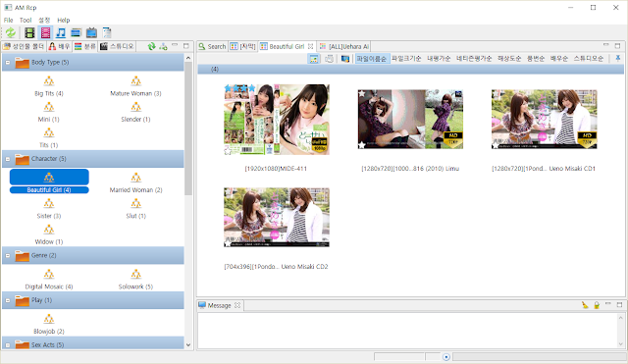Viewport: 628px width, 364px height.
Task: Open the MIDE-411 thumbnail
Action: (277, 120)
